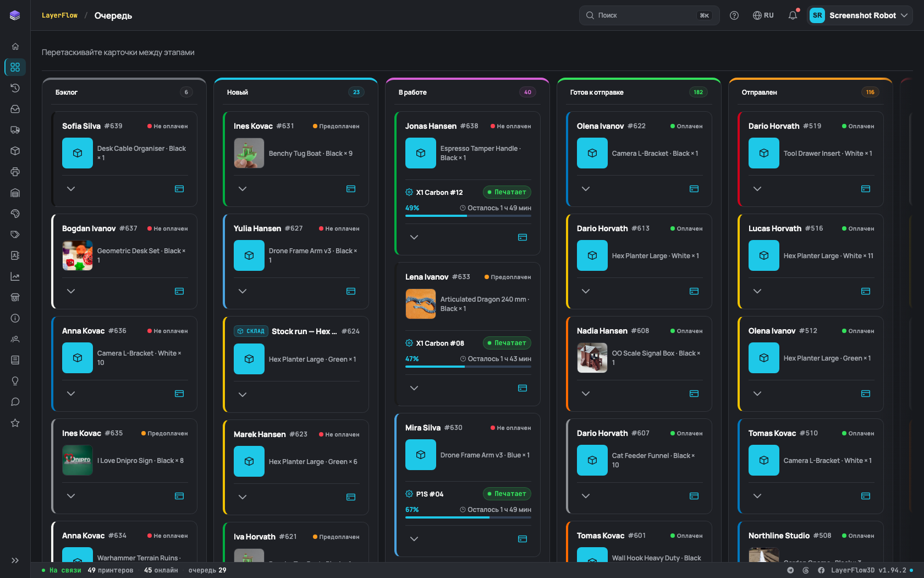The width and height of the screenshot is (924, 578).
Task: Open the lightbulb ideas icon in the sidebar
Action: click(15, 381)
